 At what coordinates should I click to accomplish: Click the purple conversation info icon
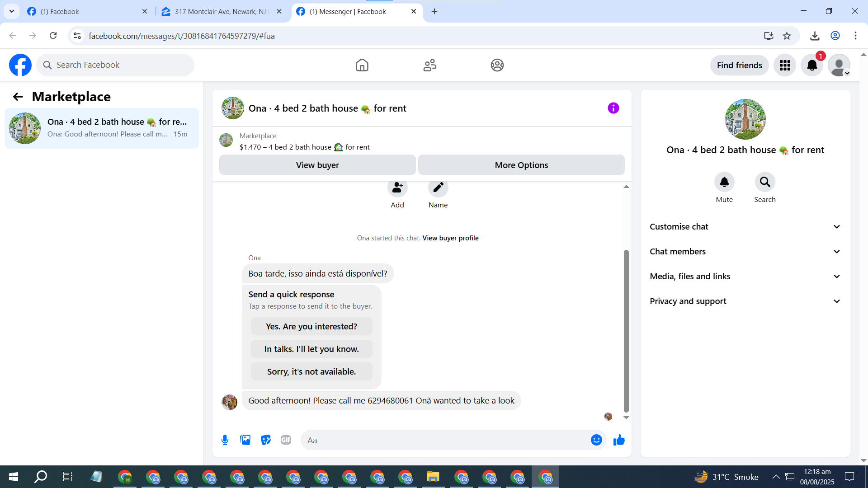click(x=613, y=108)
